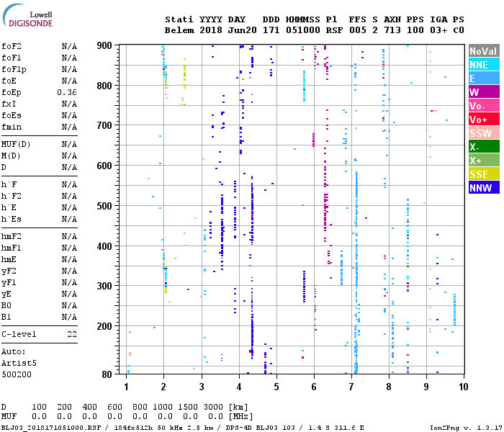Viewport: 504px width, 432px height.
Task: Click the 500200 version text
Action: click(x=17, y=374)
